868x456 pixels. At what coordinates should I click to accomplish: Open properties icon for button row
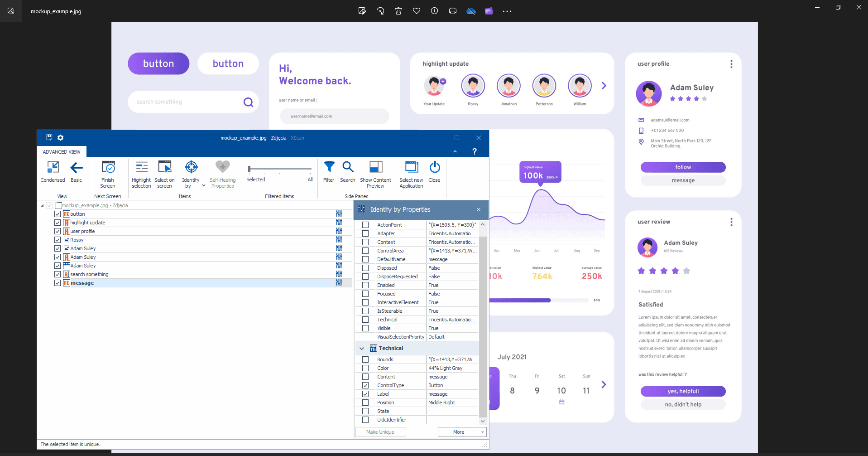(x=339, y=214)
